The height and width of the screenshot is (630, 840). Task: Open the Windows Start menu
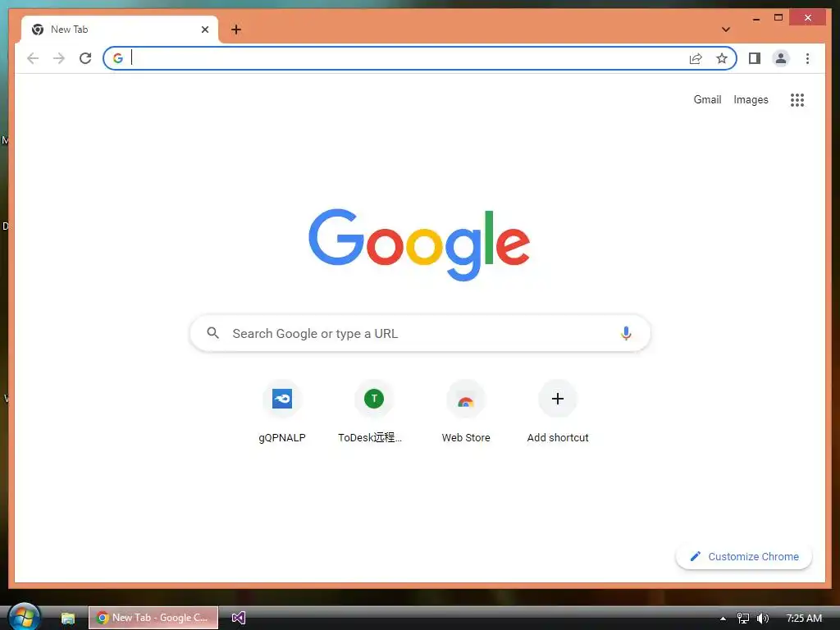tap(23, 617)
